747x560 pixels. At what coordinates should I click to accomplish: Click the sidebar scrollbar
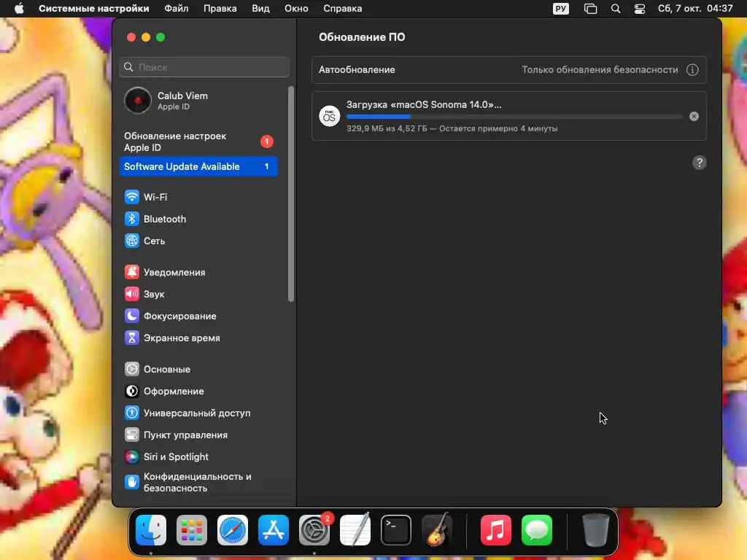[x=291, y=194]
